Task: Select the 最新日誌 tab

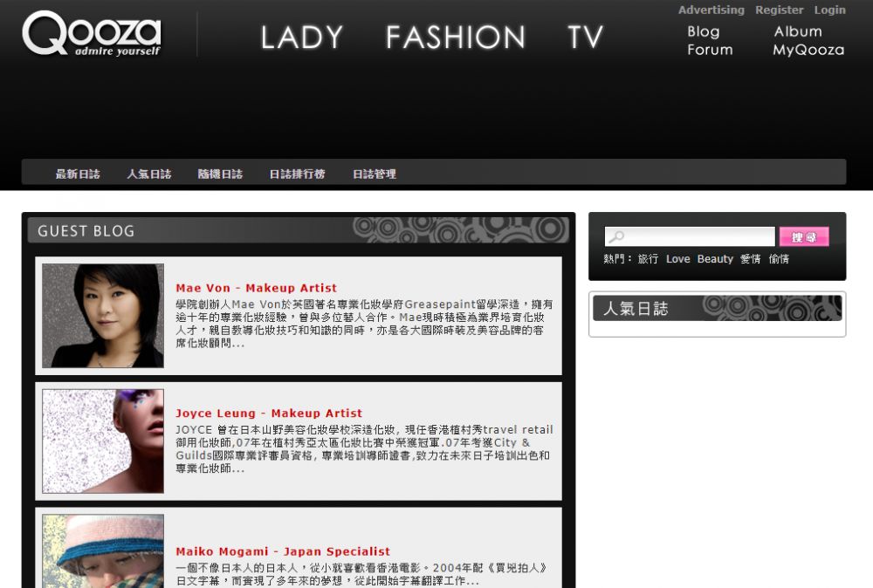Action: (x=78, y=174)
